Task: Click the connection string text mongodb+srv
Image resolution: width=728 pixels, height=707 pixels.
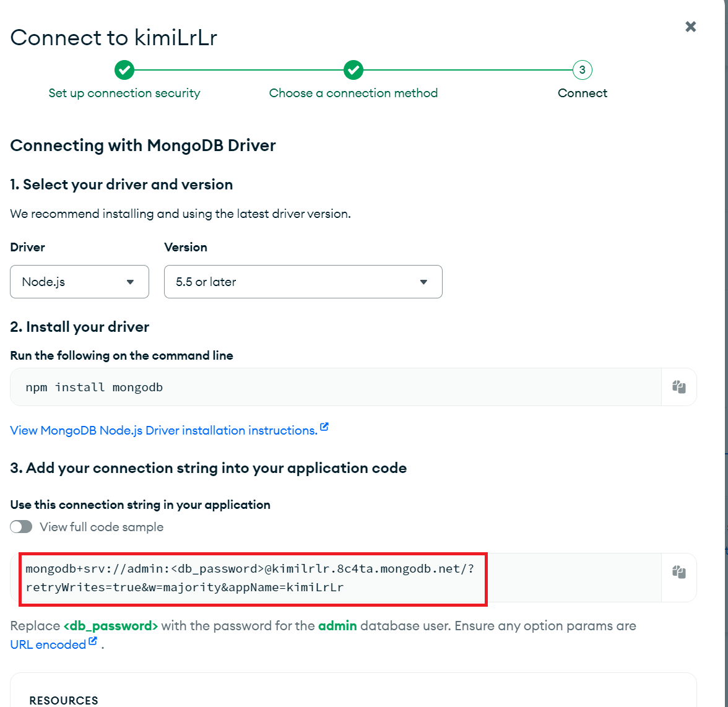Action: (x=250, y=578)
